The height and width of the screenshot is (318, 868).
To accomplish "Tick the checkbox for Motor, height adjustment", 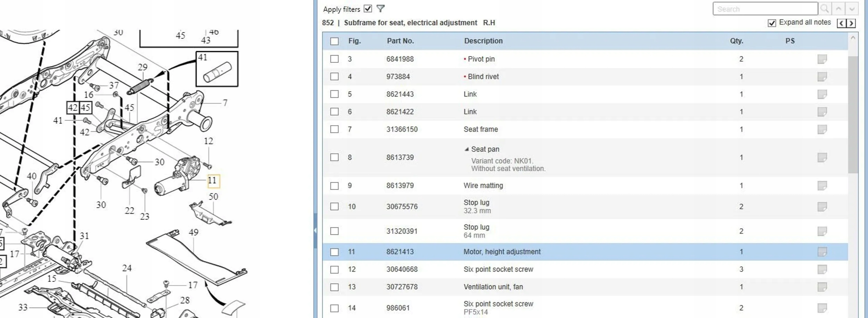I will pos(334,252).
